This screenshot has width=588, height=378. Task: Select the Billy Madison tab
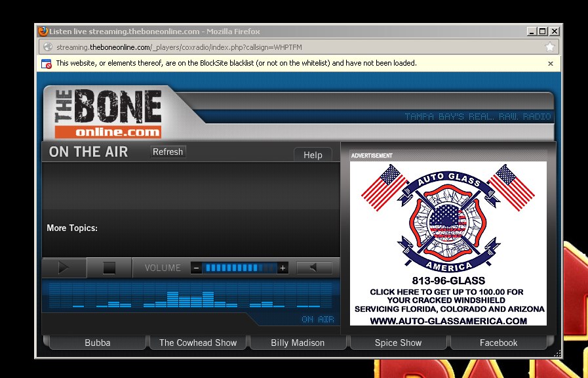(298, 343)
